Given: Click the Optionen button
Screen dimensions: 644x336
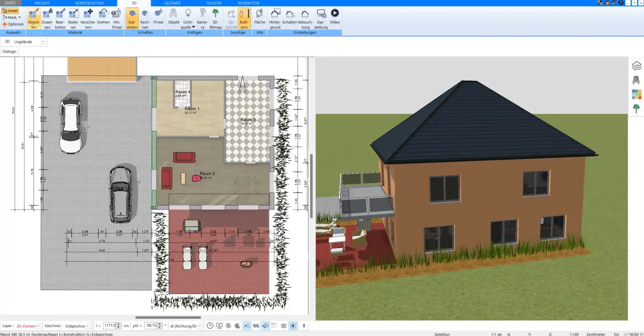Looking at the screenshot, I should click(x=13, y=24).
